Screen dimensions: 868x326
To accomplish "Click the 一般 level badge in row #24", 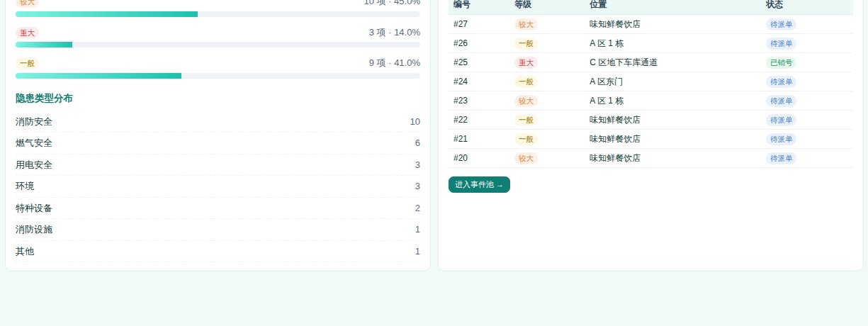I will [526, 81].
